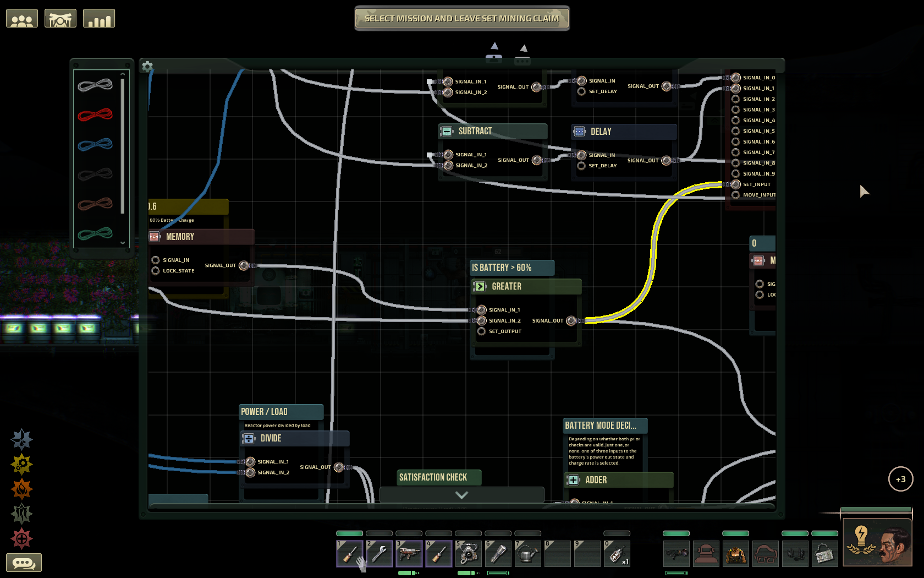Screen dimensions: 924x578
Task: Click empty hotbar slot 8
Action: pyautogui.click(x=558, y=553)
